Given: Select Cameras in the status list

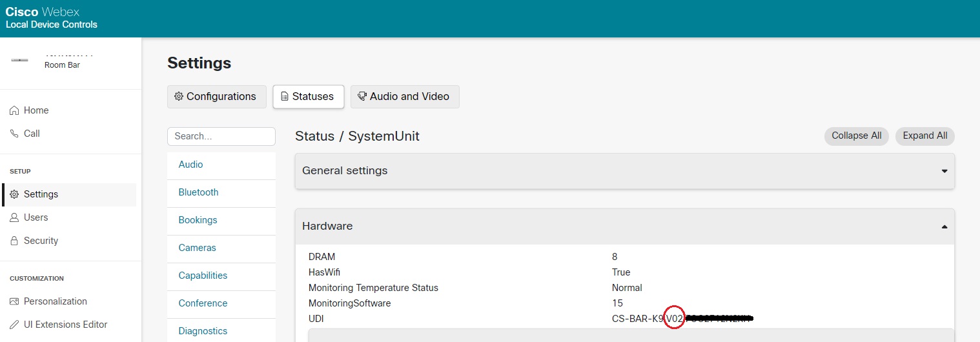Looking at the screenshot, I should [x=197, y=248].
